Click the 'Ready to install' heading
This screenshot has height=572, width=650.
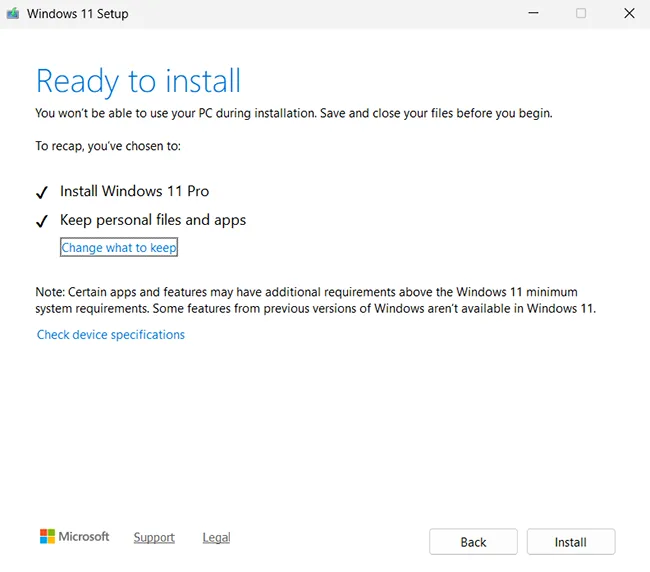click(138, 82)
